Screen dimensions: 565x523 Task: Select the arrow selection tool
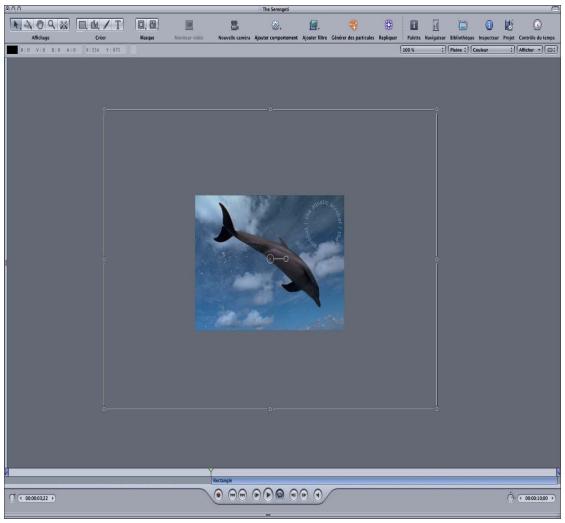(16, 25)
